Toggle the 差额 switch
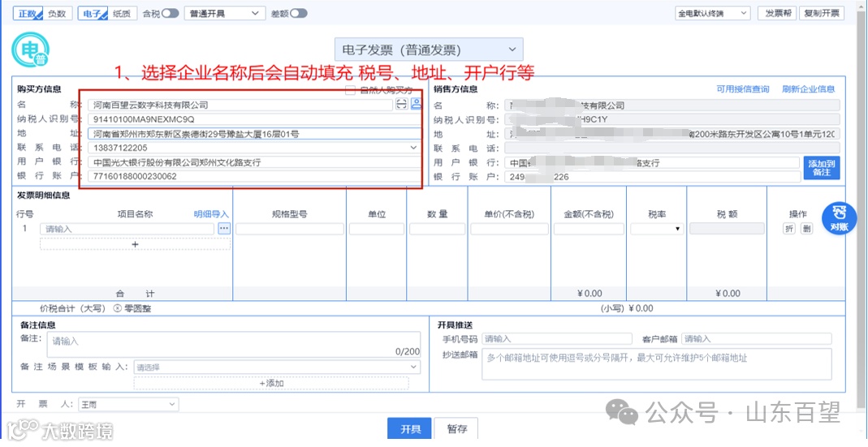This screenshot has height=447, width=868. [x=298, y=13]
